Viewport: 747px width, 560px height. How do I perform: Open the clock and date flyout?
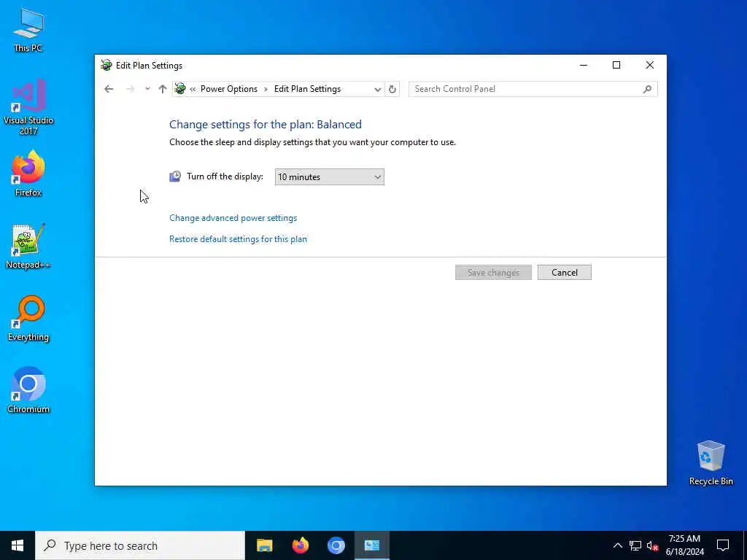(x=684, y=545)
